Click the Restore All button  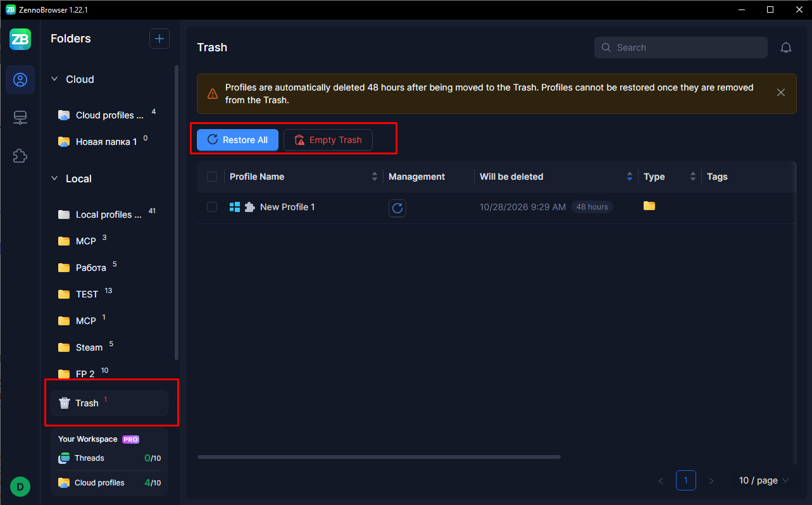(x=237, y=140)
